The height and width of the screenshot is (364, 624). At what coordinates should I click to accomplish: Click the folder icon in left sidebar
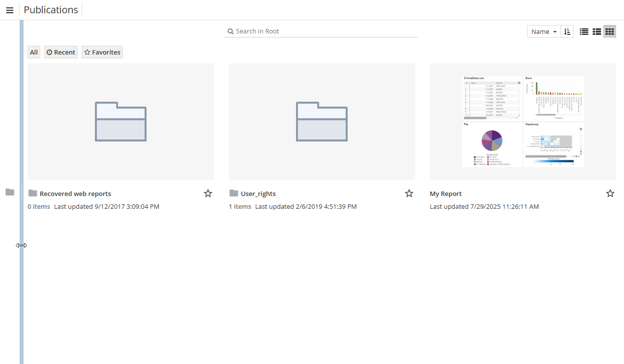pyautogui.click(x=10, y=192)
